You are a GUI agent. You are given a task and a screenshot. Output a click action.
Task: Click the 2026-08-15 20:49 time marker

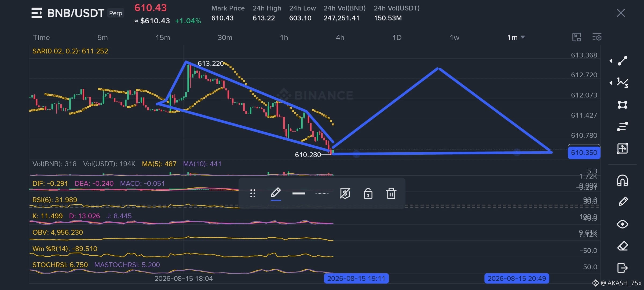[x=517, y=278]
